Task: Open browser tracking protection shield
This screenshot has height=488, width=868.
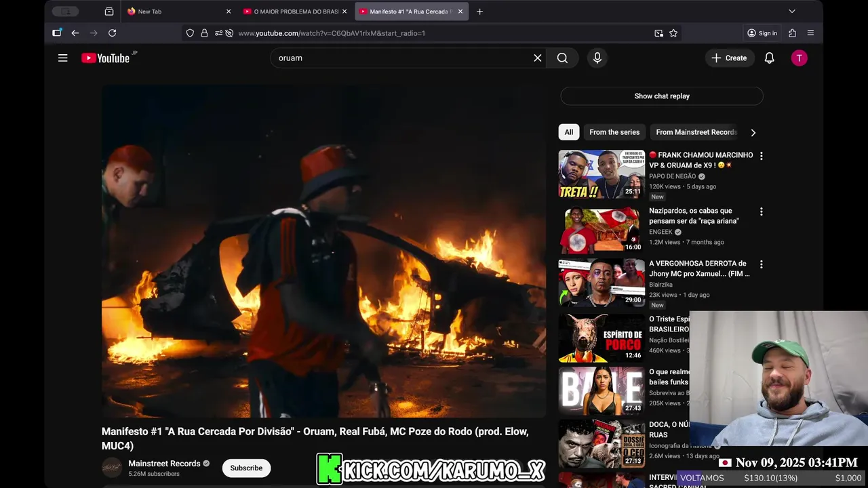Action: coord(190,33)
